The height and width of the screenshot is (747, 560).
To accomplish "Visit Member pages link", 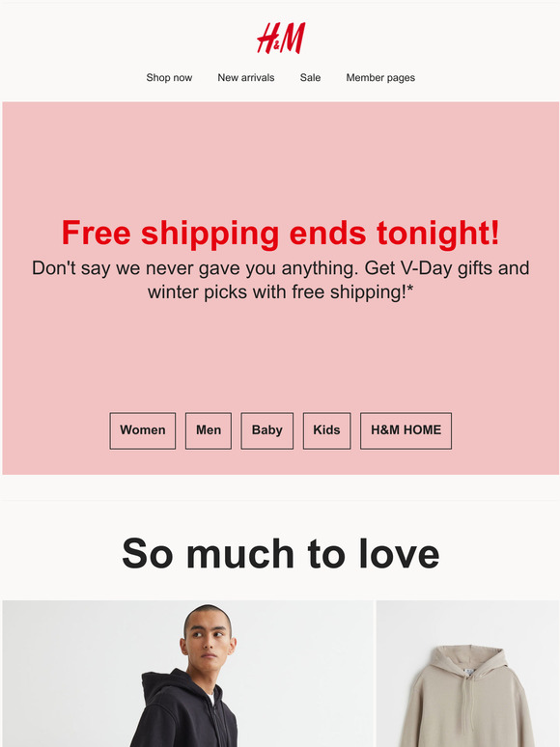I will (x=380, y=77).
